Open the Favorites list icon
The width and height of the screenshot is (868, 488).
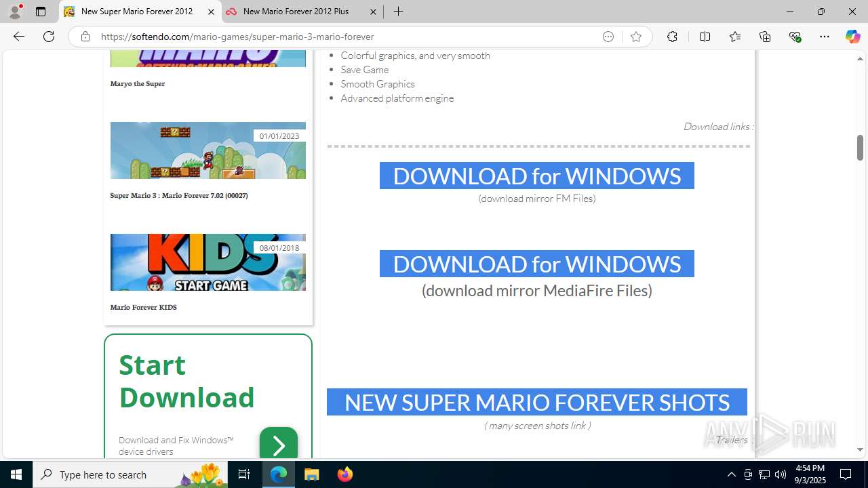point(735,37)
